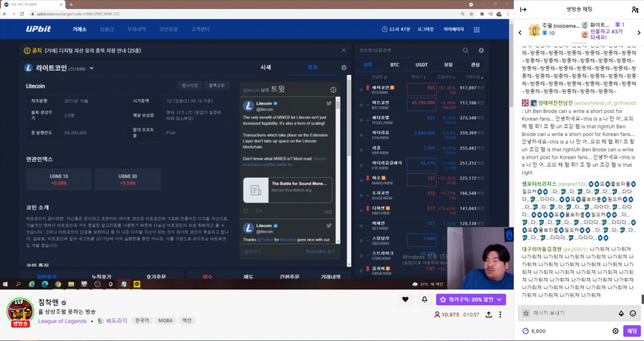Viewport: 644px width, 341px height.
Task: Select the 비트코인 BTC/KRW row
Action: (x=421, y=105)
